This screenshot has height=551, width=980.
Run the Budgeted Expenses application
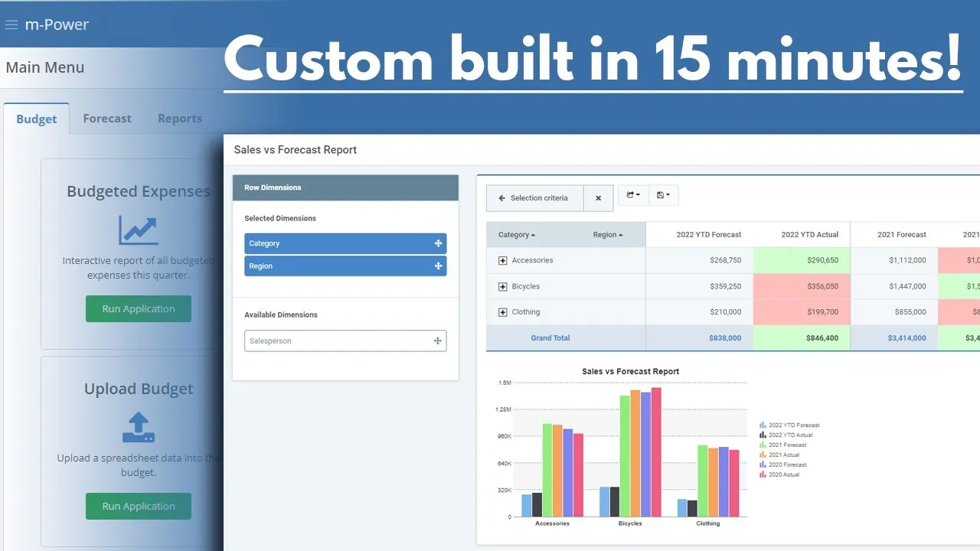click(x=139, y=309)
